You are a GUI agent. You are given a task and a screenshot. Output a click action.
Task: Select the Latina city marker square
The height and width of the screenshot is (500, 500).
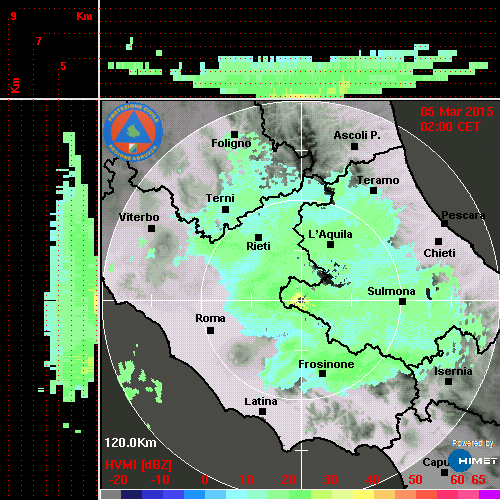(x=262, y=412)
